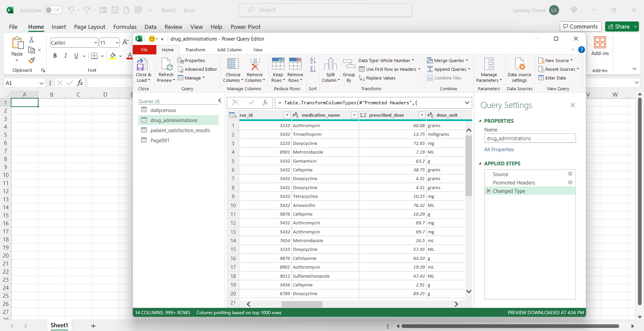Click the smiley feedback icon
The height and width of the screenshot is (331, 644).
152,39
